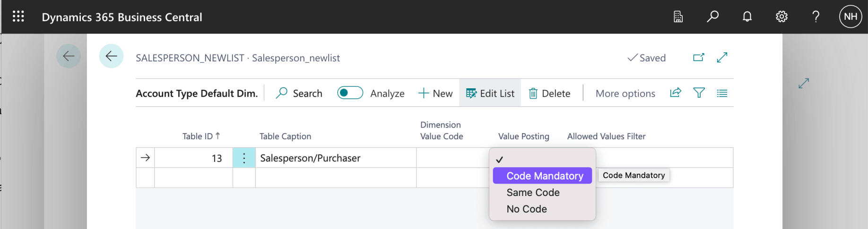Open the app launcher waffle menu
This screenshot has height=229, width=868.
pos(18,17)
